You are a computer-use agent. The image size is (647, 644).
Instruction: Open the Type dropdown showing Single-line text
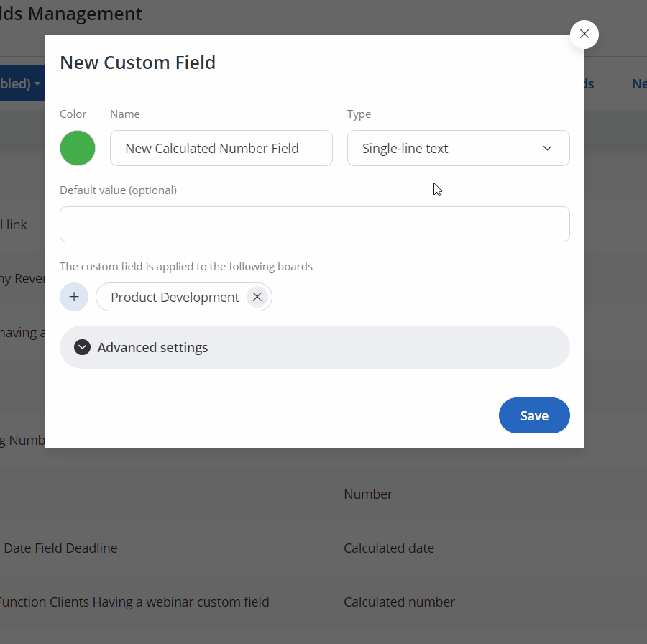[x=458, y=148]
